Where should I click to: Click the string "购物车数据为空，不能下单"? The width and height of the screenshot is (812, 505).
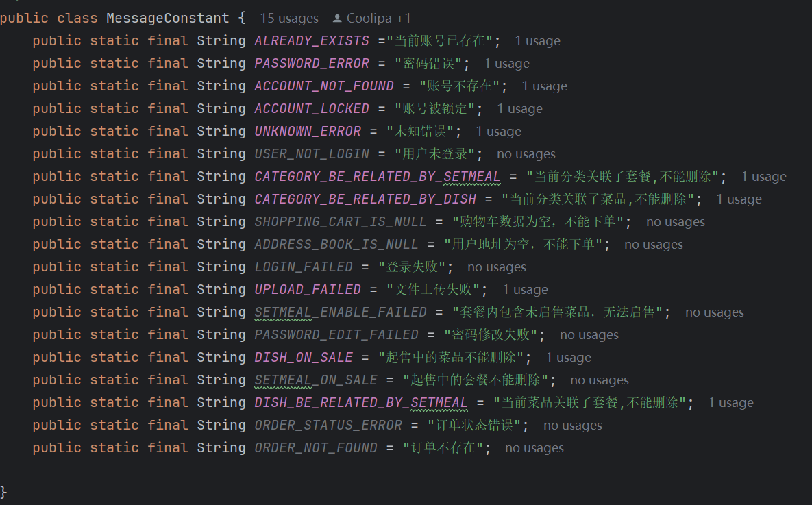click(537, 222)
